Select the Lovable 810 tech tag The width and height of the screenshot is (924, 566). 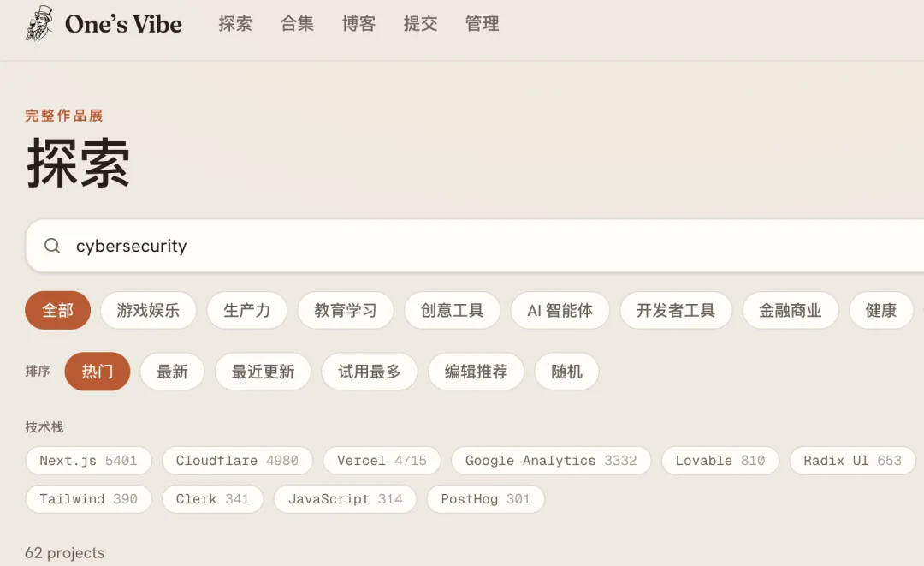pyautogui.click(x=720, y=461)
